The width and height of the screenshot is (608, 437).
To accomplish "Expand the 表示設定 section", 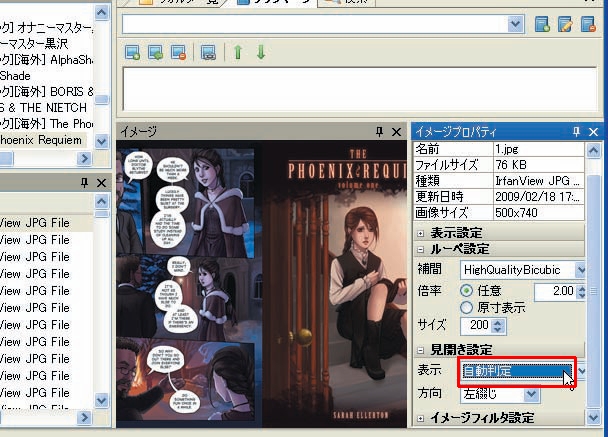I will click(420, 233).
